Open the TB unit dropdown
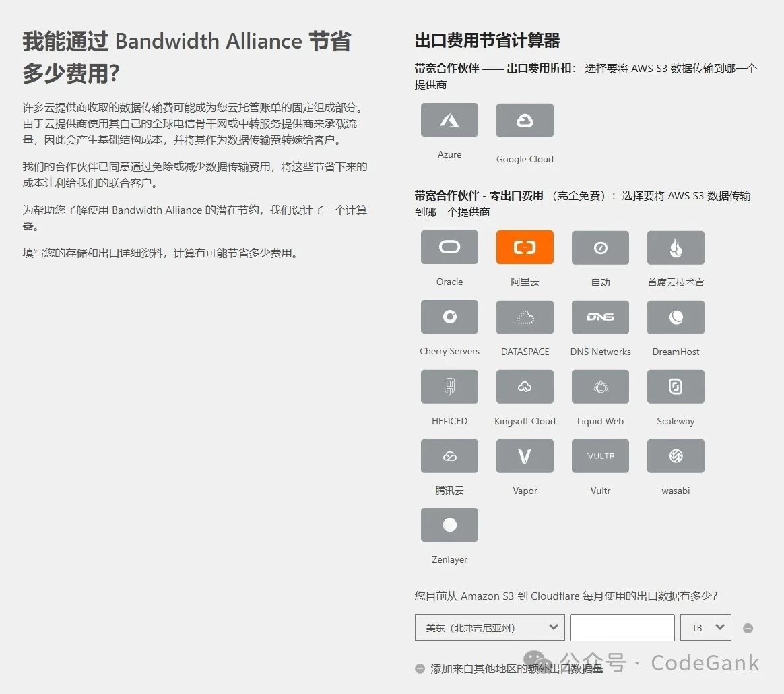 point(706,628)
